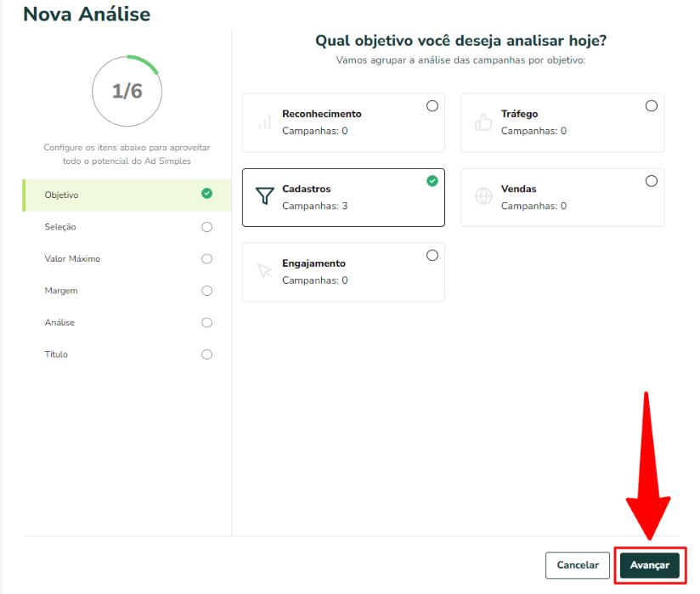Click the 'Vamos agrupar a análise' subtitle
The image size is (700, 594).
pyautogui.click(x=460, y=60)
